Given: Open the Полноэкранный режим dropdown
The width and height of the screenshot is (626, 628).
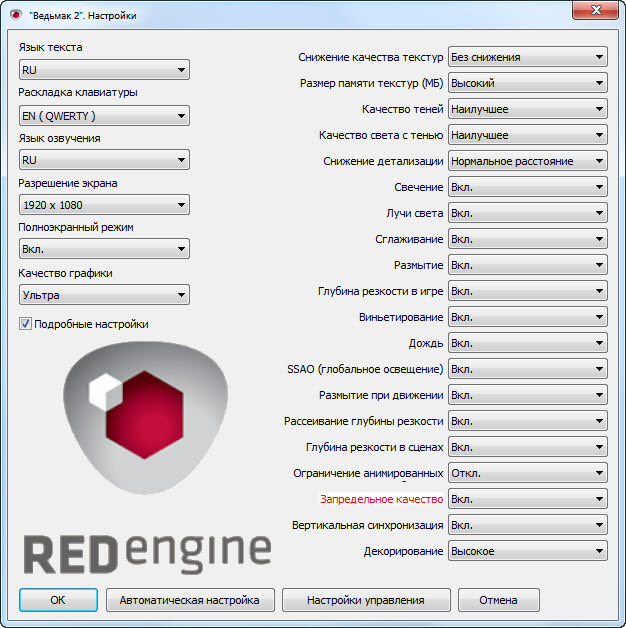Looking at the screenshot, I should click(x=104, y=249).
